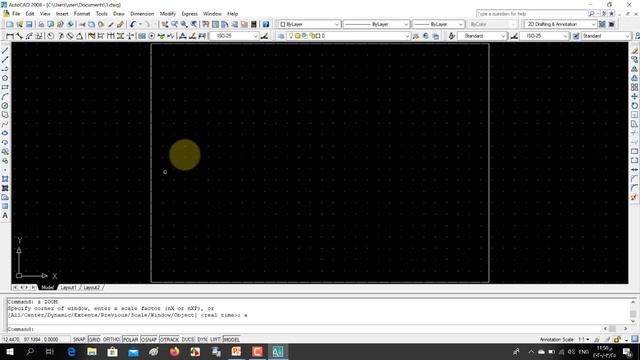Select the Ellipse draw tool

click(5, 133)
